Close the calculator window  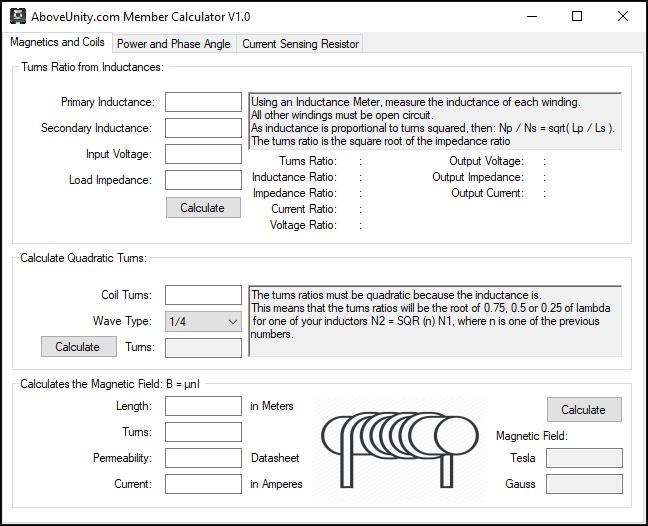[622, 17]
